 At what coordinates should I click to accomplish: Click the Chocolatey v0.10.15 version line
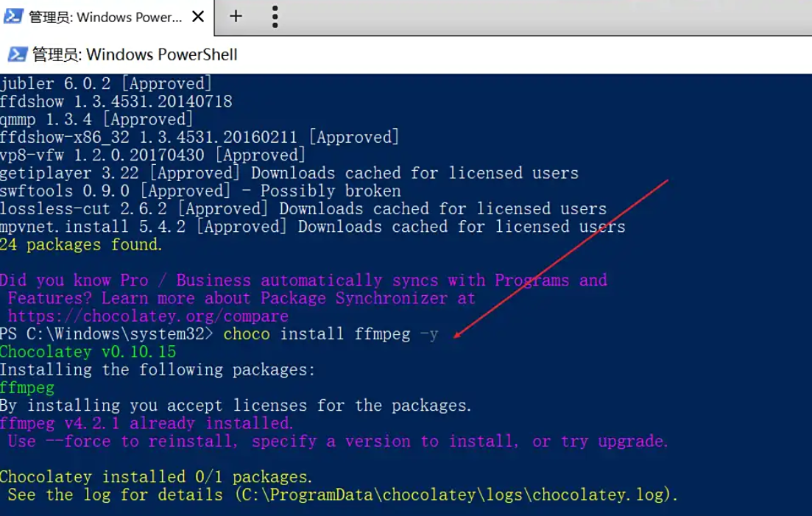88,352
